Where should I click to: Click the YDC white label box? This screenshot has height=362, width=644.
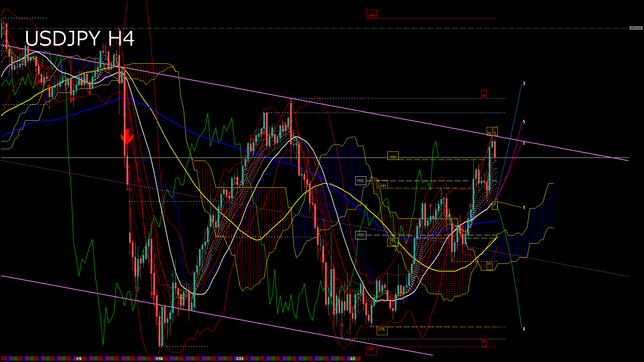click(361, 181)
